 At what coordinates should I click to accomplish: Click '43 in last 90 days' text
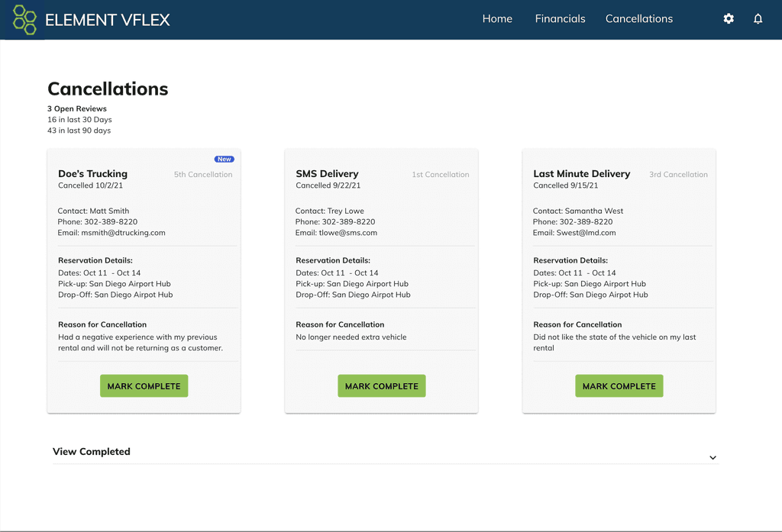79,131
